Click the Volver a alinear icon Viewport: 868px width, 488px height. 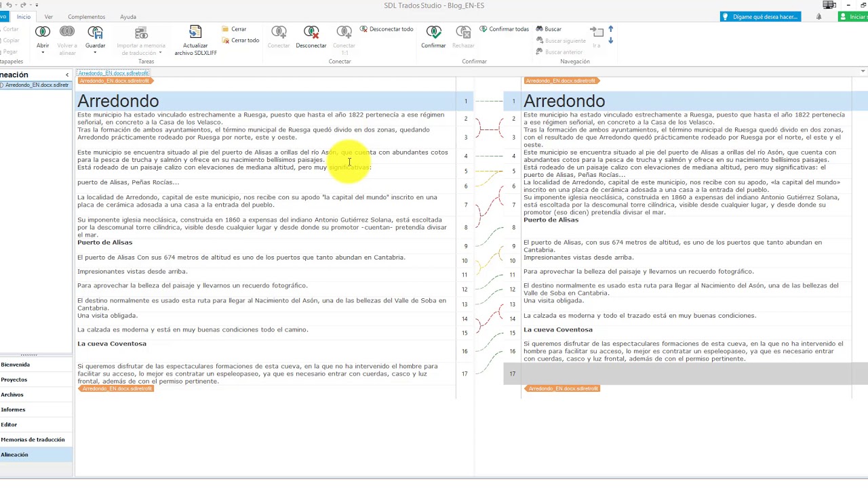(x=67, y=32)
